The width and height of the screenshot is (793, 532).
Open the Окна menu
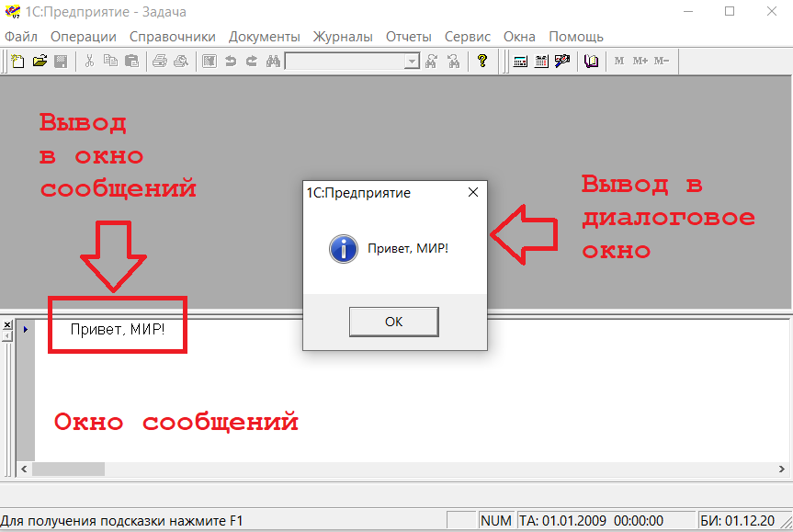pyautogui.click(x=519, y=37)
